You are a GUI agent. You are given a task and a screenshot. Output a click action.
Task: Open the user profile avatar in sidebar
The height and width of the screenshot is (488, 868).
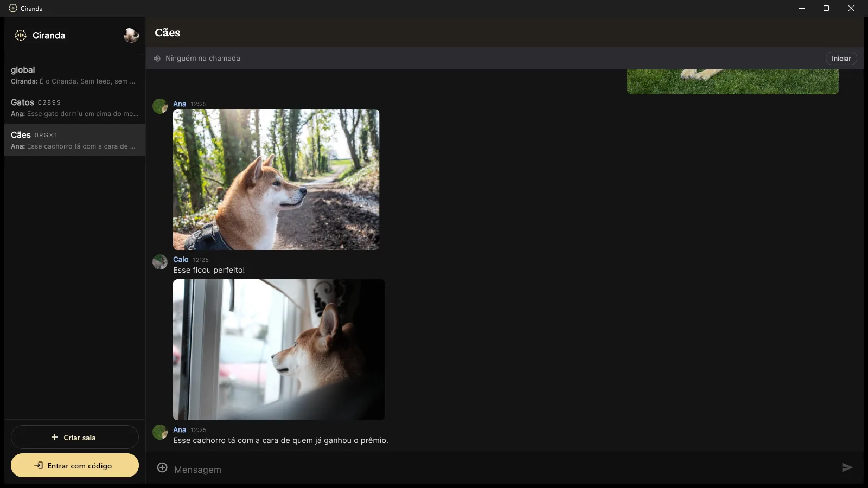tap(131, 35)
